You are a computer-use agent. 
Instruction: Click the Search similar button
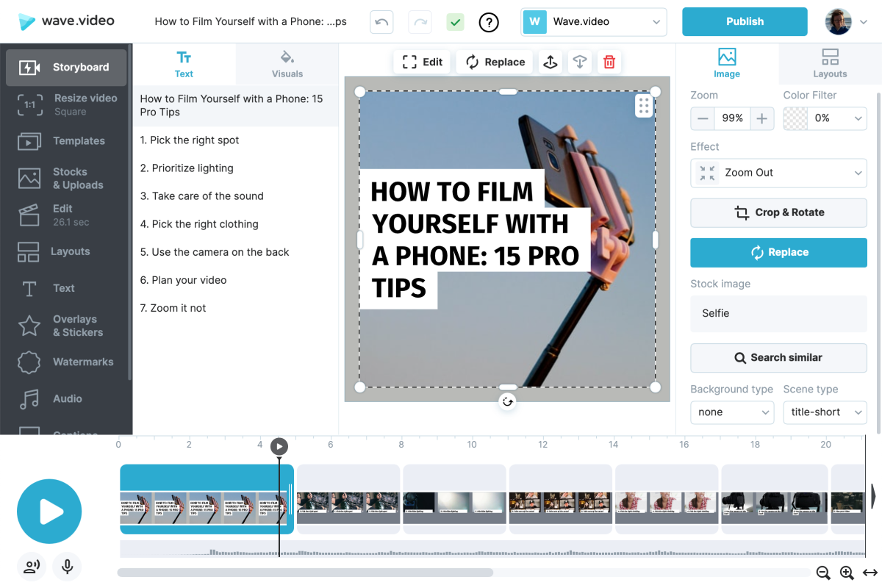coord(778,357)
